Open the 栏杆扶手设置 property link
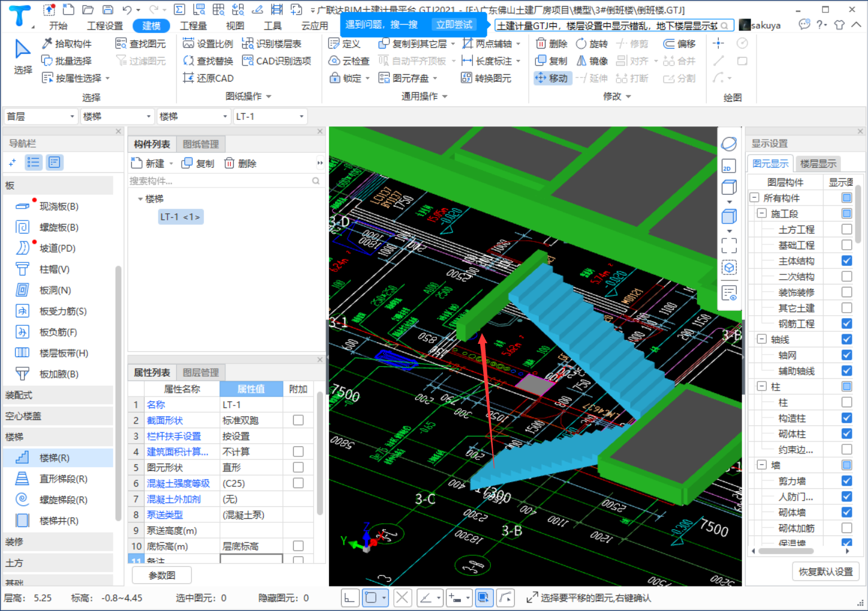868x611 pixels. tap(174, 436)
